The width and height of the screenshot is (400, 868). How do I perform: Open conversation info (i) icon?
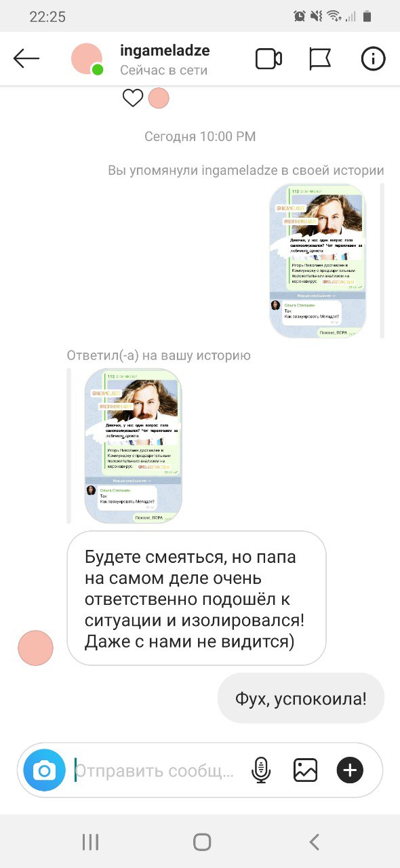click(373, 59)
